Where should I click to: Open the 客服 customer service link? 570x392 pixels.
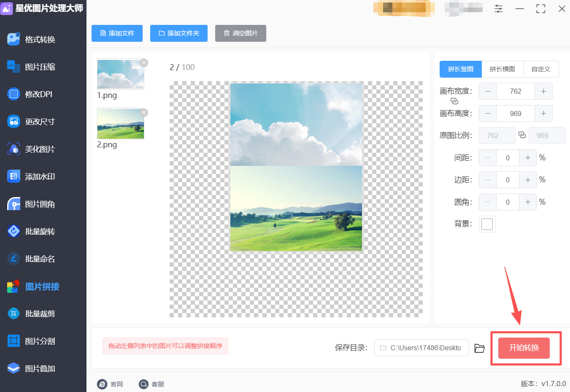pyautogui.click(x=151, y=384)
